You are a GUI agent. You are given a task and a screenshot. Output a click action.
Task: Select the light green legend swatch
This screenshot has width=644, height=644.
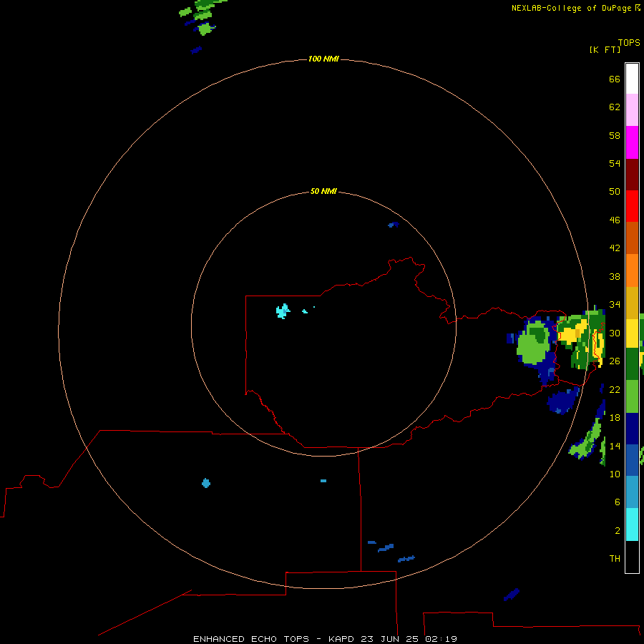[x=632, y=396]
